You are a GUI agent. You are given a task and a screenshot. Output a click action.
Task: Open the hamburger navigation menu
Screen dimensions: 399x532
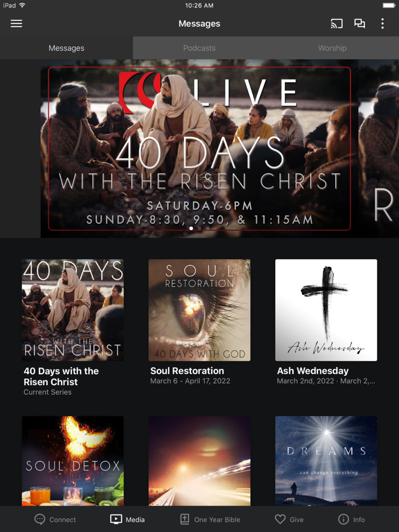(x=17, y=23)
